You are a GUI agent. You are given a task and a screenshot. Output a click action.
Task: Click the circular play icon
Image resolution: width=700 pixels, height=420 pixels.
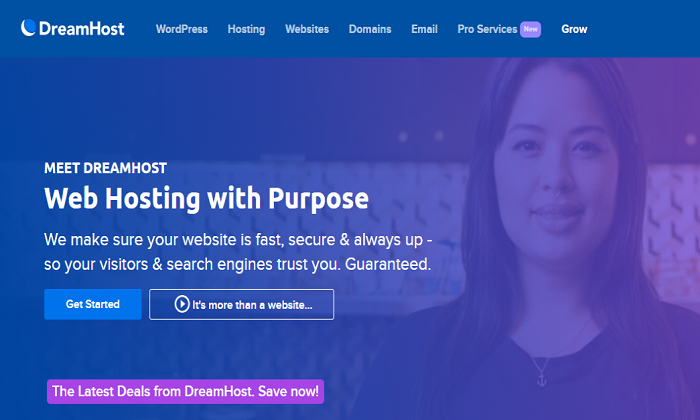(x=182, y=304)
